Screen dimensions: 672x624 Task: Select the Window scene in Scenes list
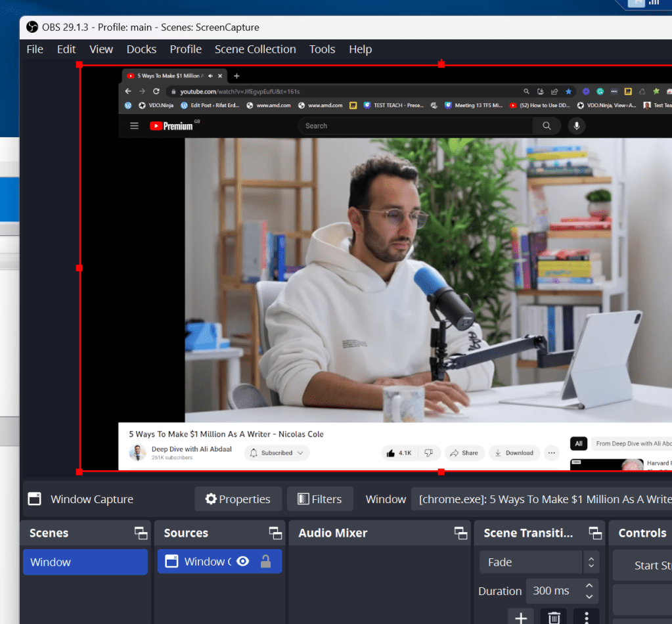coord(85,562)
